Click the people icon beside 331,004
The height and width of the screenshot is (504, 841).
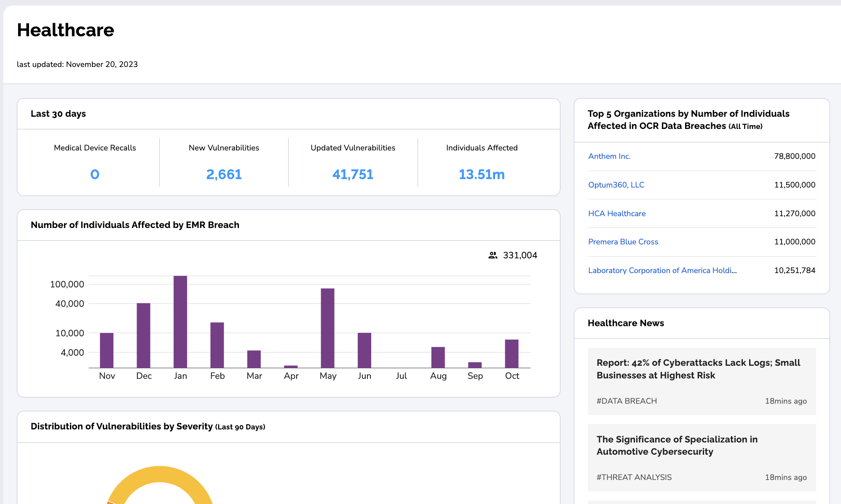tap(493, 255)
